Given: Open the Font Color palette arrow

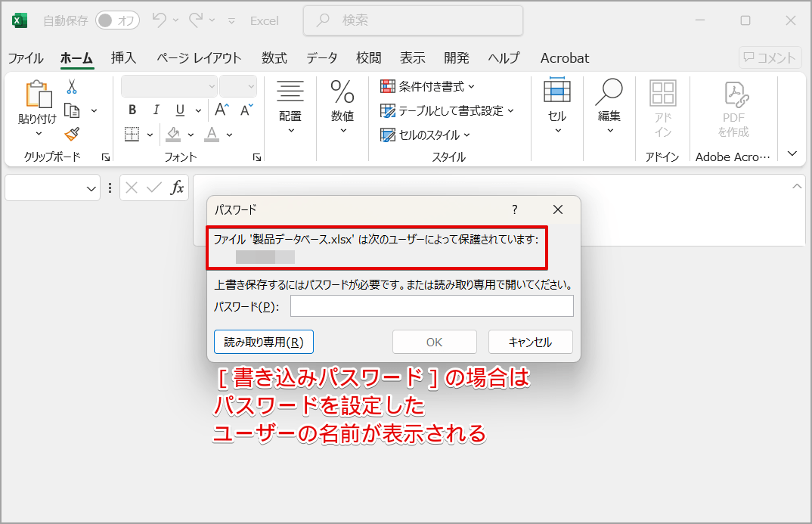Looking at the screenshot, I should tap(229, 135).
